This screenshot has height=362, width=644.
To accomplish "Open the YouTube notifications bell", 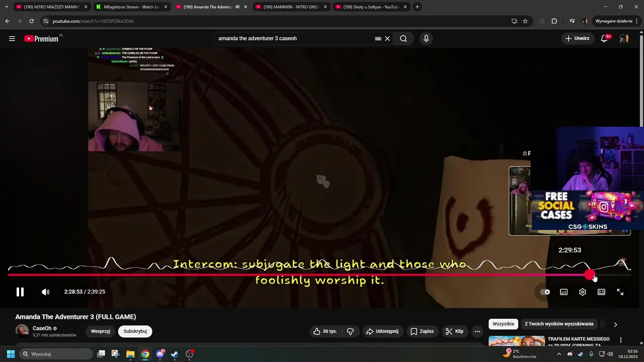I will click(604, 39).
